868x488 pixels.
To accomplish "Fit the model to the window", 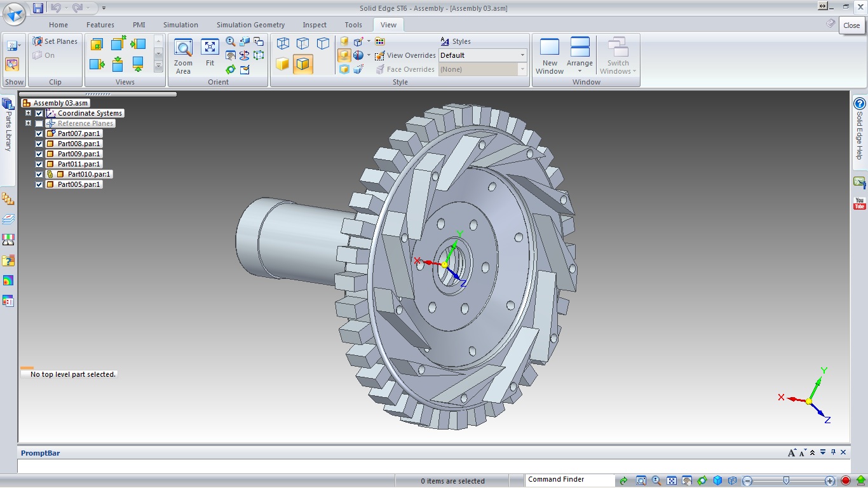I will coord(210,53).
